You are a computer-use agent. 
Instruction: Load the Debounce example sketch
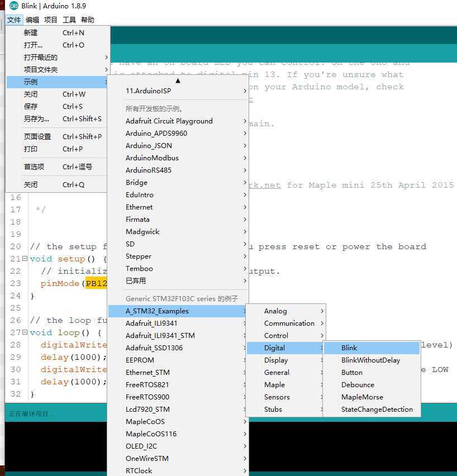click(x=372, y=385)
